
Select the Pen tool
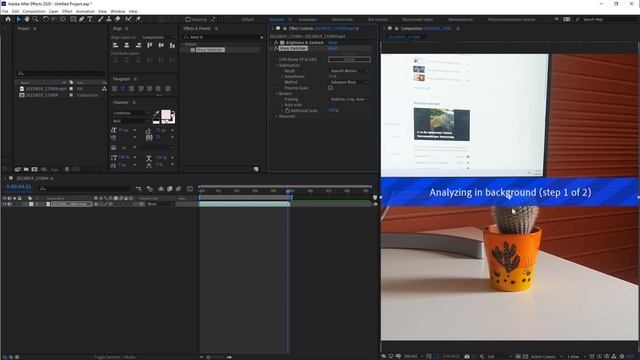point(82,19)
